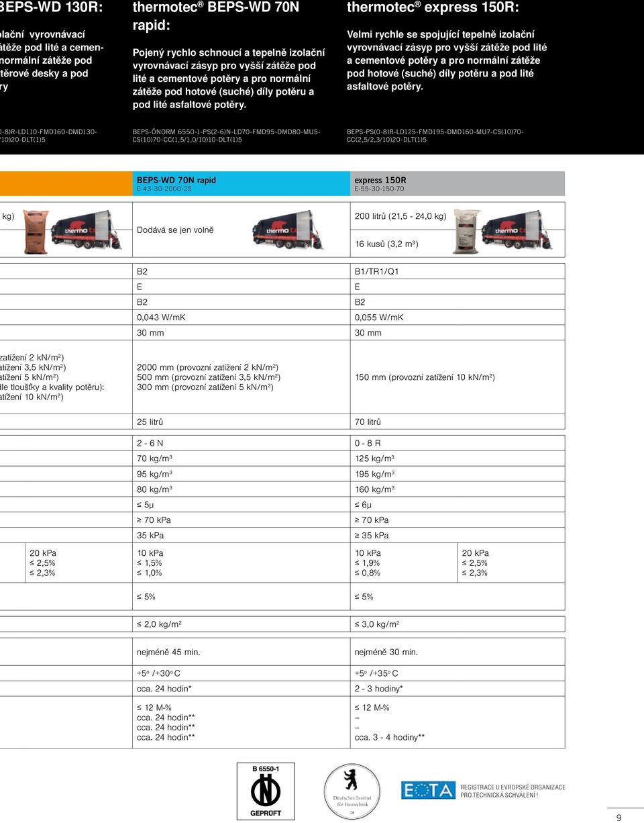This screenshot has width=644, height=823.
Task: Select the "B1/TR1/Q1" cell
Action: tap(376, 272)
